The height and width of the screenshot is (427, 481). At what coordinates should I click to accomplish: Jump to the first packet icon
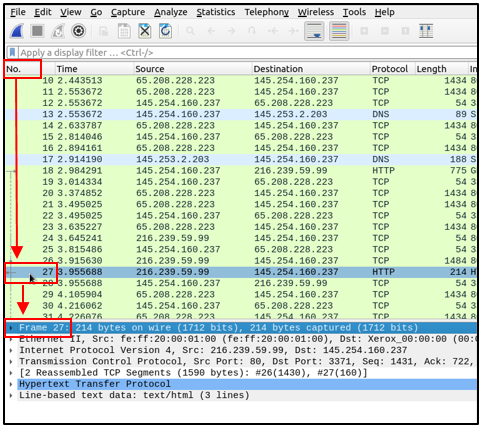[273, 31]
